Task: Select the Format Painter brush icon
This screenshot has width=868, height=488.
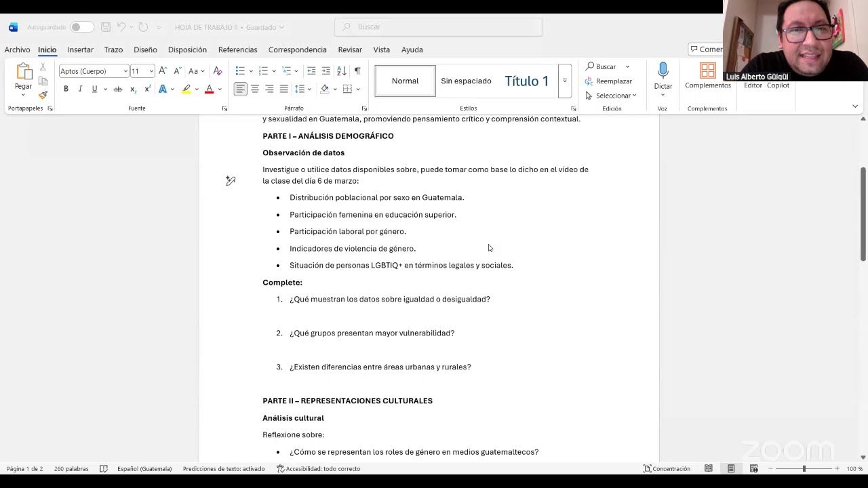Action: pos(43,95)
